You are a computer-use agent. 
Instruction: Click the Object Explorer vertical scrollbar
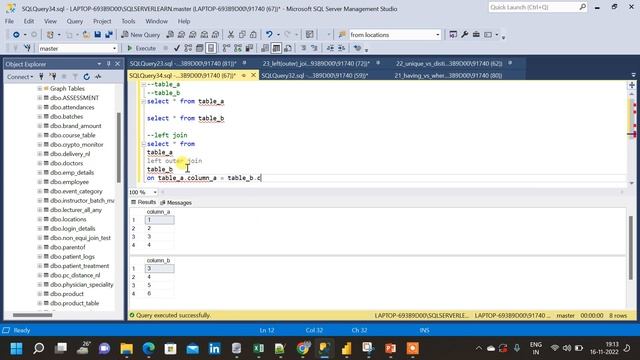click(119, 147)
